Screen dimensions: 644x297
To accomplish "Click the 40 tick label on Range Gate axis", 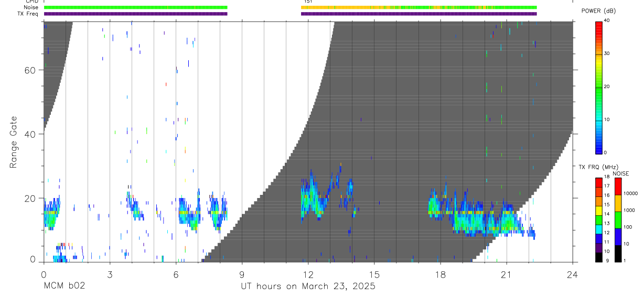I will [31, 134].
